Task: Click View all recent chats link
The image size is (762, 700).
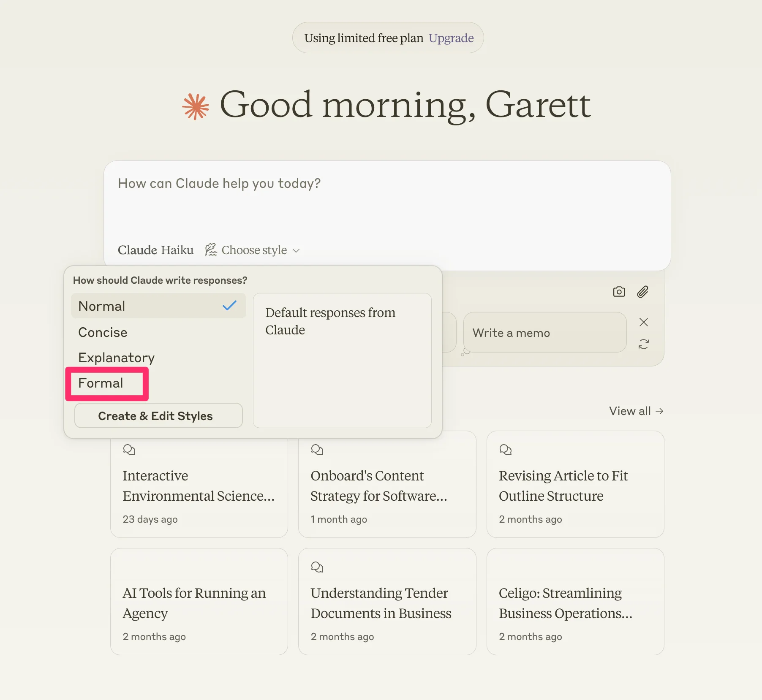Action: coord(636,411)
